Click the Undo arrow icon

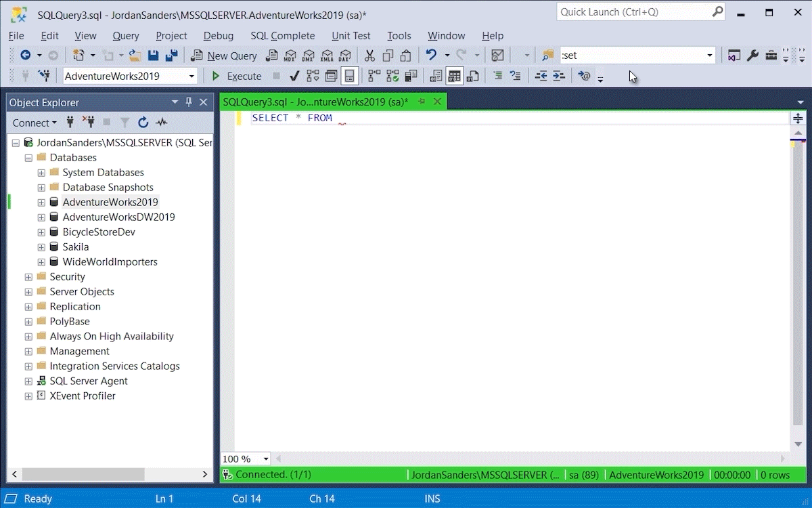[430, 56]
